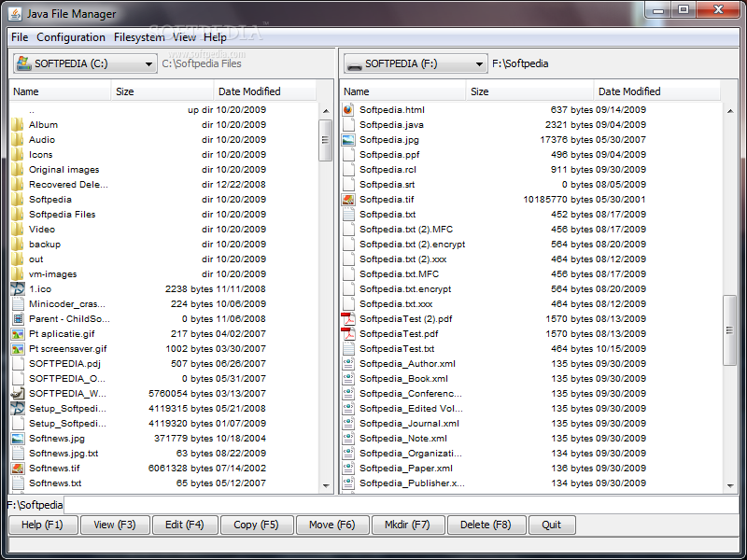The image size is (747, 560).
Task: Click the Softpedia.jpg picture icon
Action: [348, 139]
